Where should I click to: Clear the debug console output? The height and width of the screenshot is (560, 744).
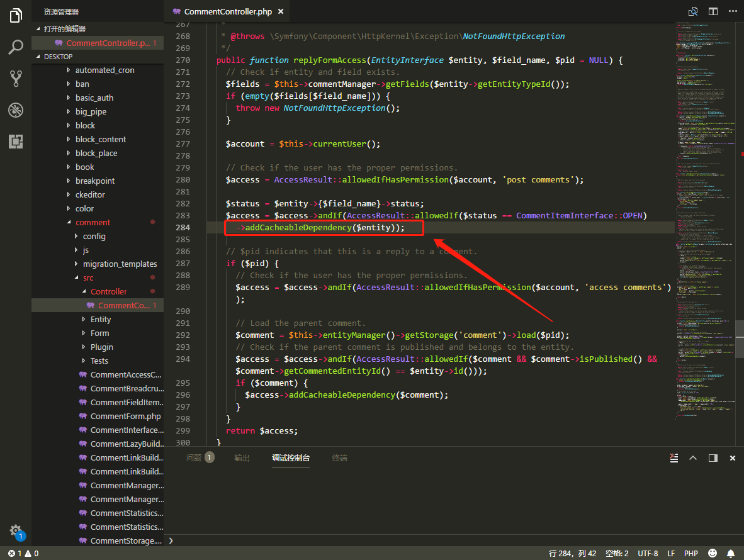674,458
